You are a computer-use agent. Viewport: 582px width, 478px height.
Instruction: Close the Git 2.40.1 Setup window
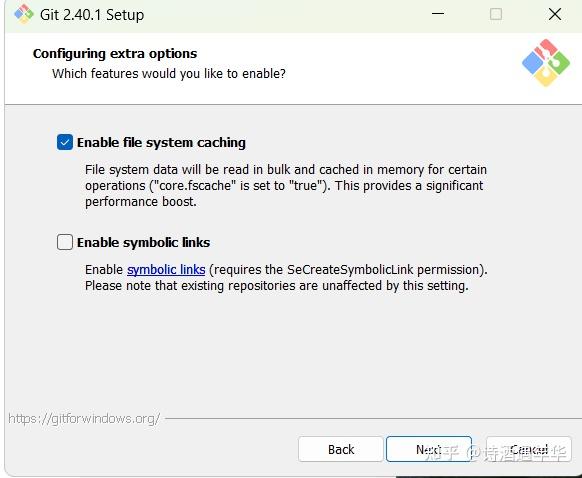[555, 14]
